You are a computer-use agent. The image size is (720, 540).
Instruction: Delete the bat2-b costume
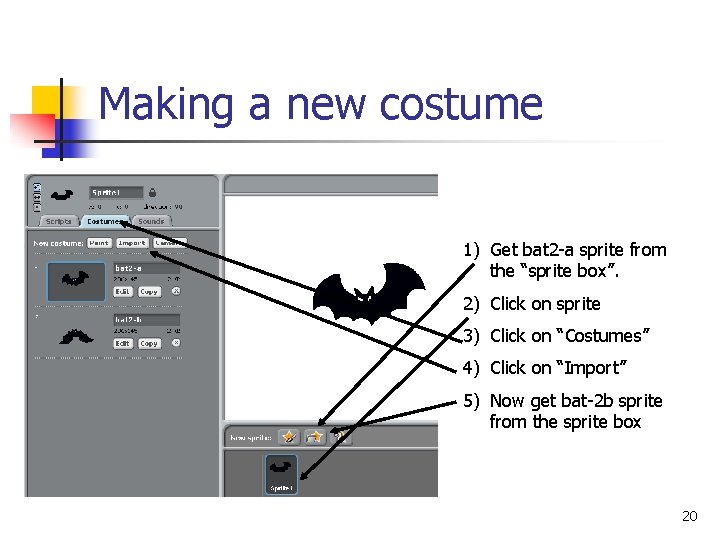point(176,343)
